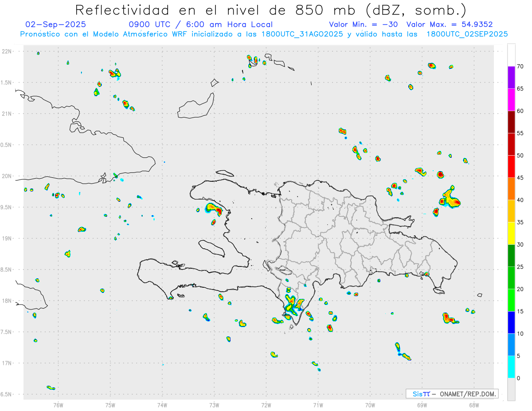Click the '22N' latitude label

[6, 51]
